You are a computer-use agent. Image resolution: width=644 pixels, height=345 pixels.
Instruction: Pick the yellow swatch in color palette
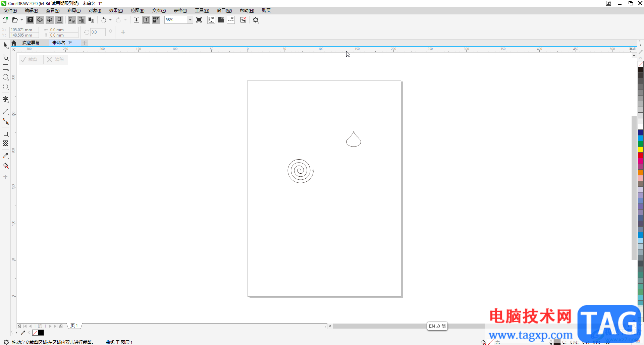(641, 150)
